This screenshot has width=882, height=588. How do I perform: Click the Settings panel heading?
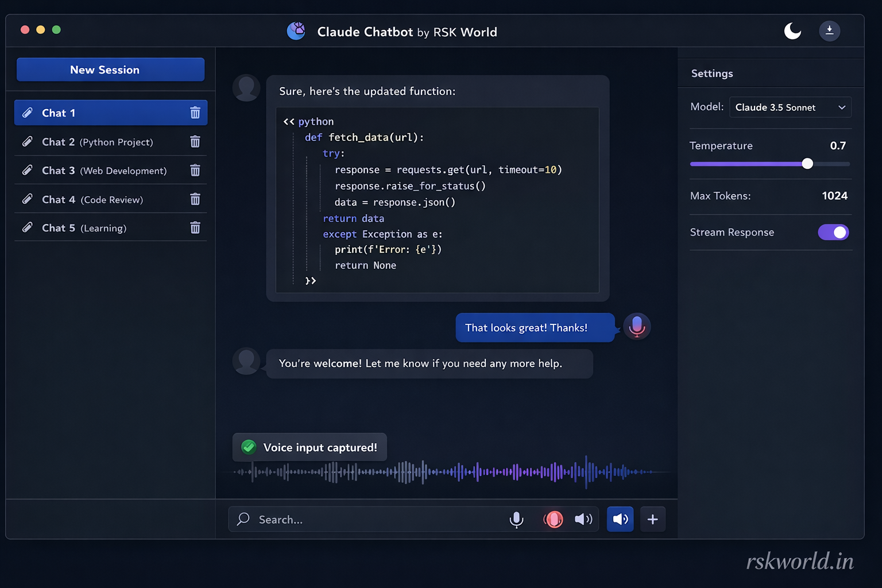point(712,73)
